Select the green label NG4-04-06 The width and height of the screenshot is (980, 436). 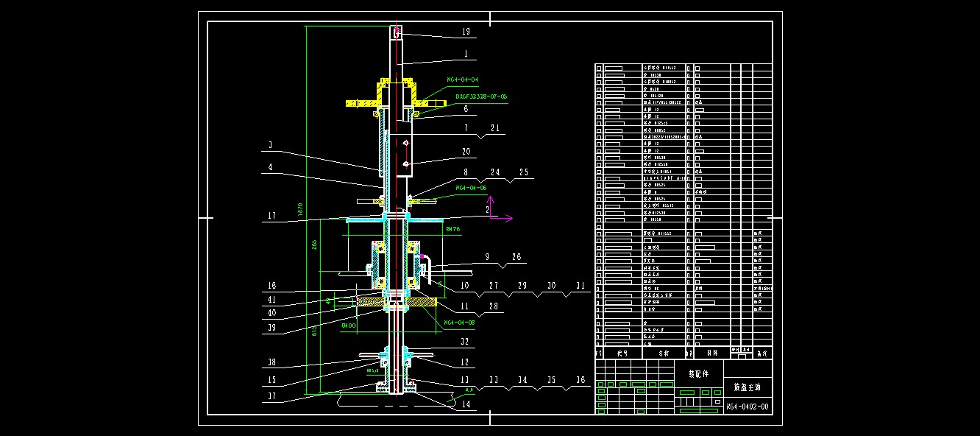click(x=471, y=188)
